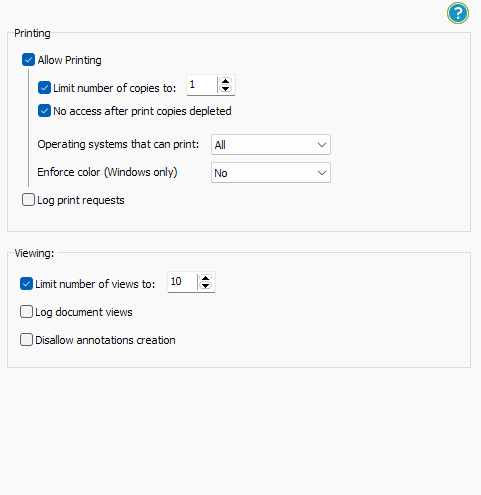Click the Log document views label
Viewport: 481px width, 495px height.
[x=84, y=312]
